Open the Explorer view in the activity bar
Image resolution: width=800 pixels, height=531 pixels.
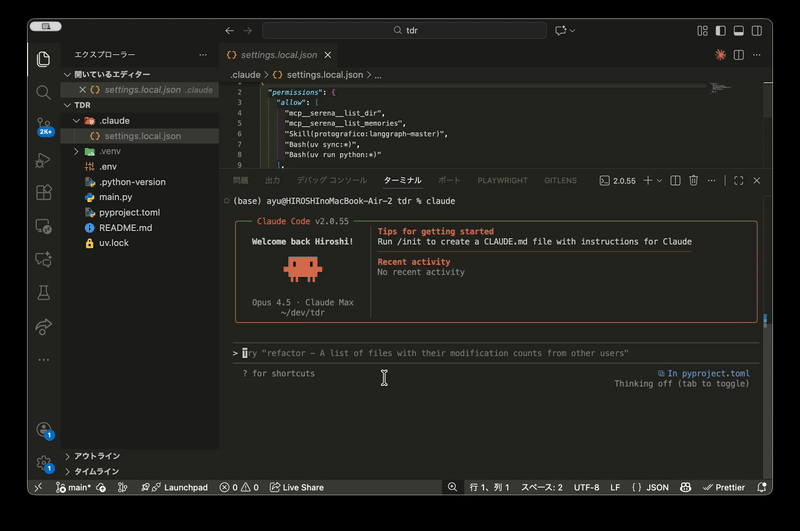click(43, 59)
